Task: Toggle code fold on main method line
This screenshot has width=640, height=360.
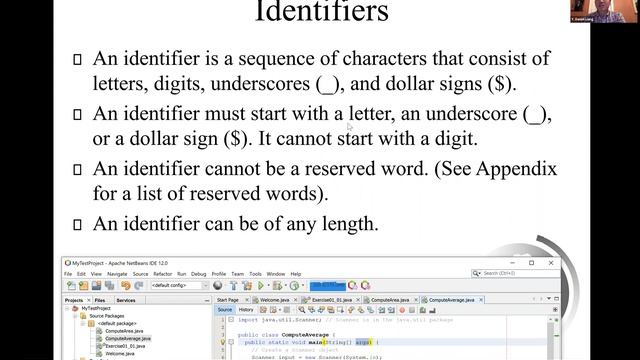Action: (x=231, y=342)
